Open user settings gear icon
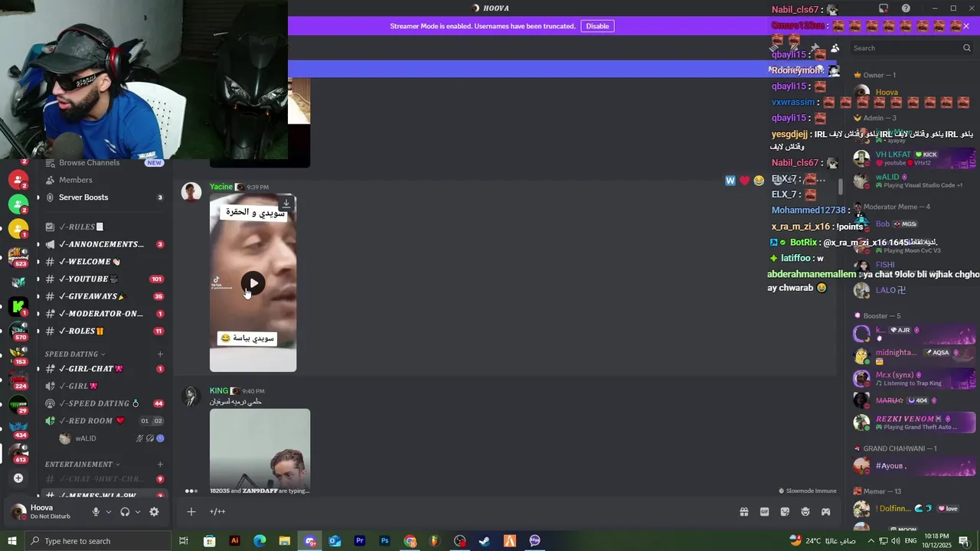Image resolution: width=980 pixels, height=551 pixels. click(x=154, y=512)
